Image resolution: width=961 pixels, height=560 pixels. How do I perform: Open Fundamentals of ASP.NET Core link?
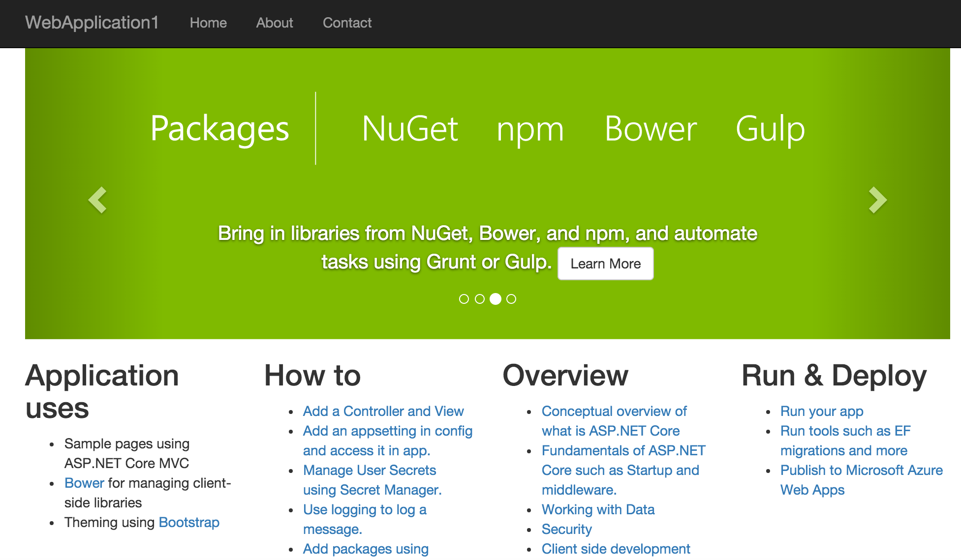623,470
